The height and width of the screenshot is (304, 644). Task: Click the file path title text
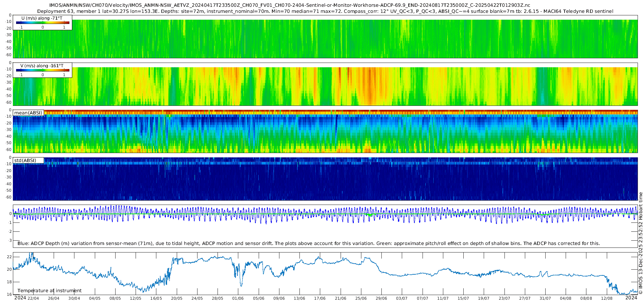(x=290, y=5)
